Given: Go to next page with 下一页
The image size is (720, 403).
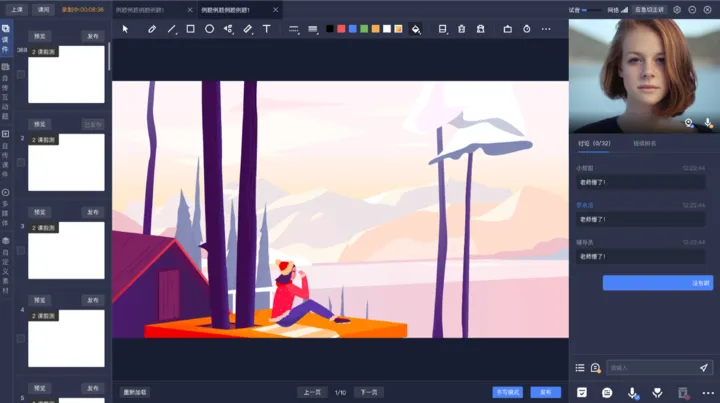Looking at the screenshot, I should [x=369, y=392].
